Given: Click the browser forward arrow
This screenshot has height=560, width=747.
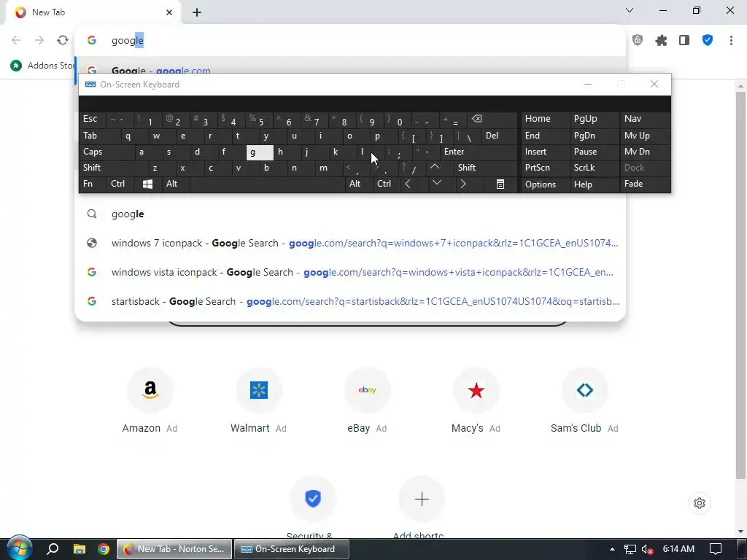Looking at the screenshot, I should tap(39, 41).
